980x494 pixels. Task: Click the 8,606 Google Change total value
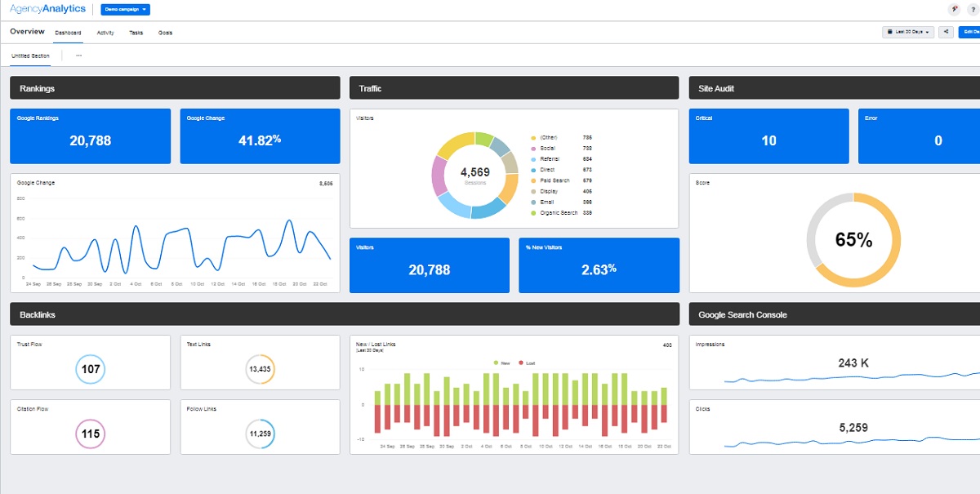point(326,184)
